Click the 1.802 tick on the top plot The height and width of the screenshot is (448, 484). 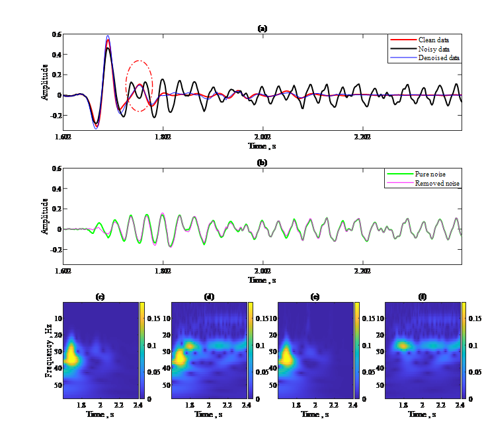[x=163, y=137]
